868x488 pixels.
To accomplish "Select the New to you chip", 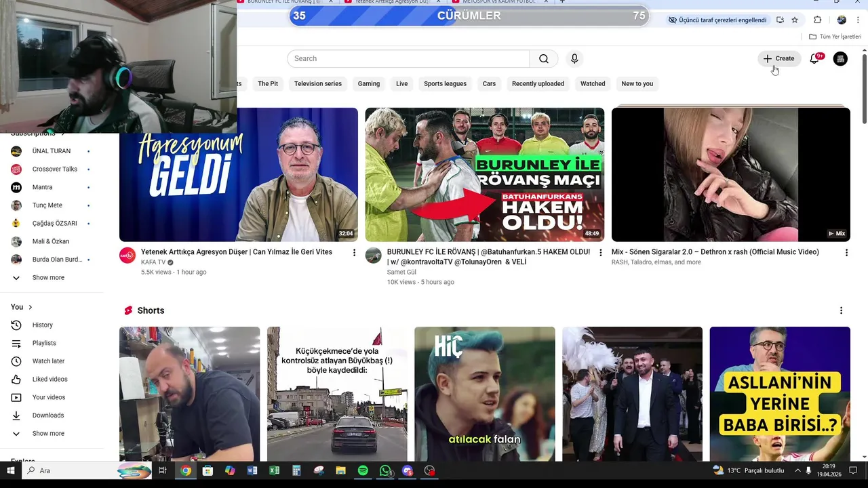I will (637, 84).
